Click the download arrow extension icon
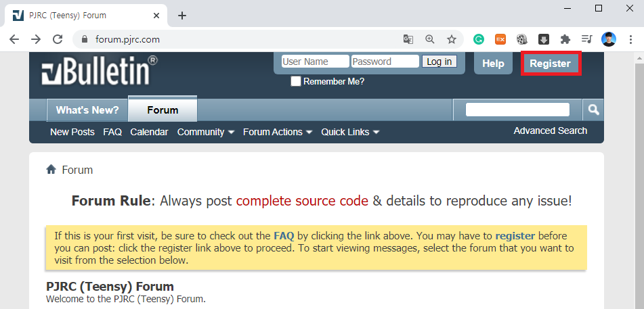Screen dimensions: 644x309 [544, 39]
